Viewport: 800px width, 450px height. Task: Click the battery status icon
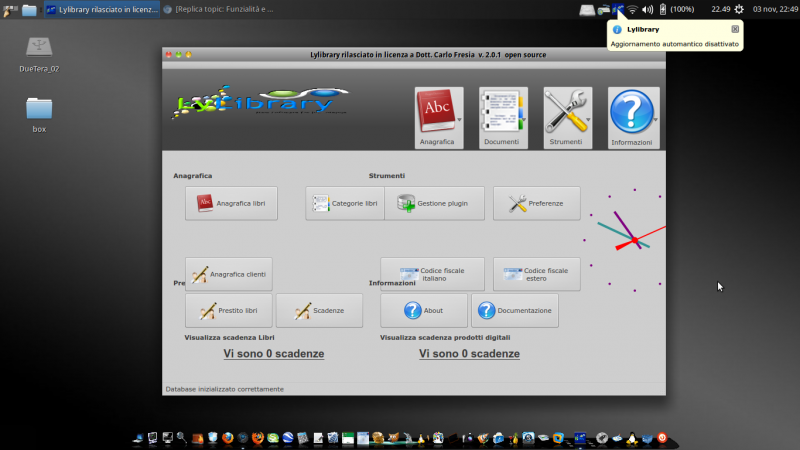[x=663, y=9]
